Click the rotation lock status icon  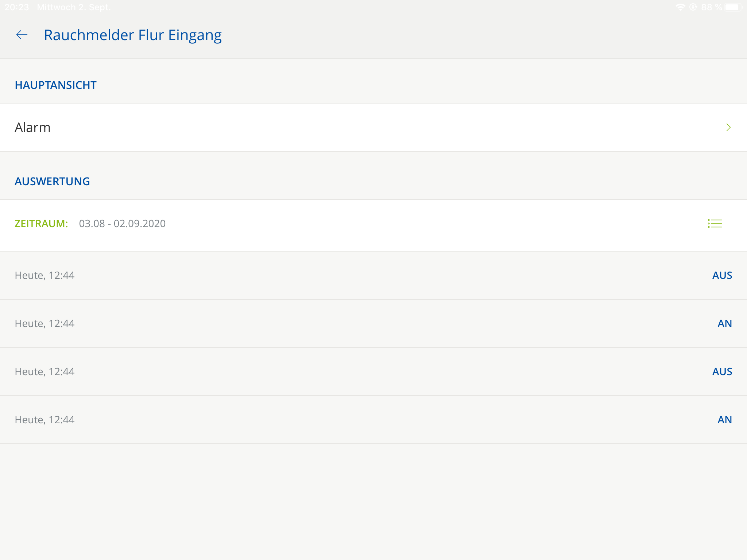click(x=693, y=7)
